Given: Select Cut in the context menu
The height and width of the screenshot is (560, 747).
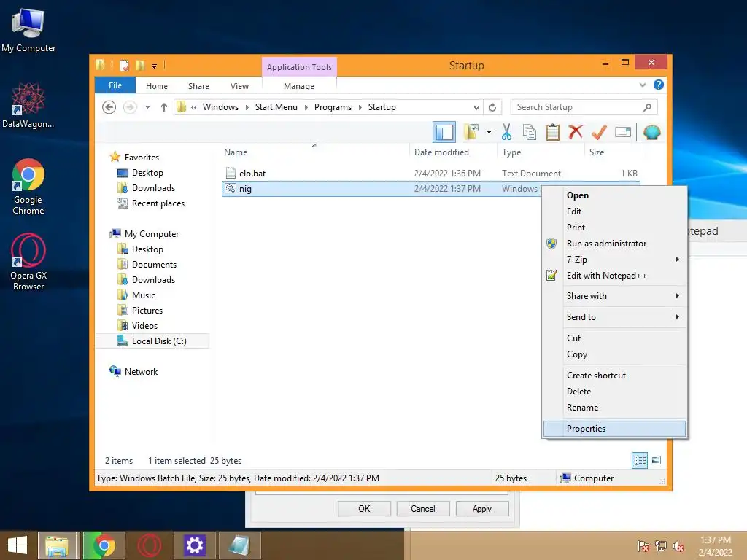Looking at the screenshot, I should tap(614, 338).
